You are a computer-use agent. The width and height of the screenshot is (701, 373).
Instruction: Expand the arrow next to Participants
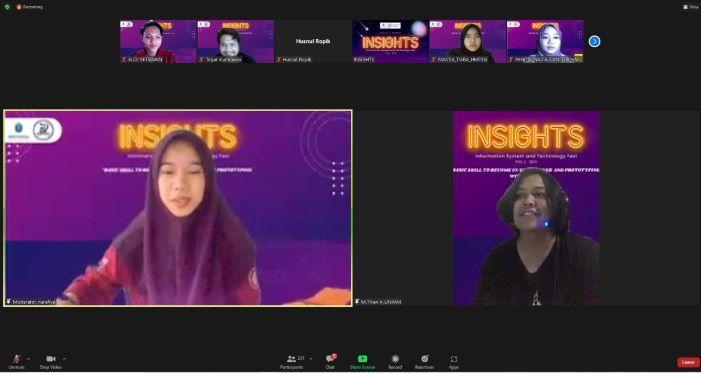click(311, 359)
